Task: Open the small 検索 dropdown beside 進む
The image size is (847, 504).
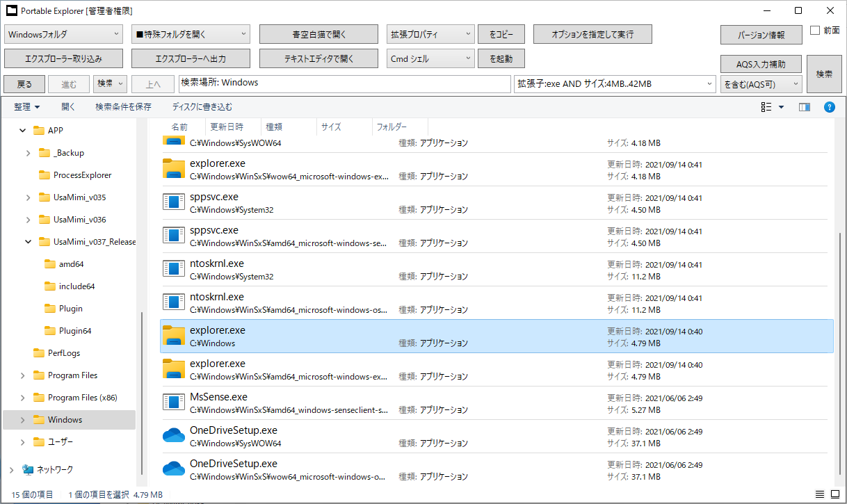Action: (110, 84)
